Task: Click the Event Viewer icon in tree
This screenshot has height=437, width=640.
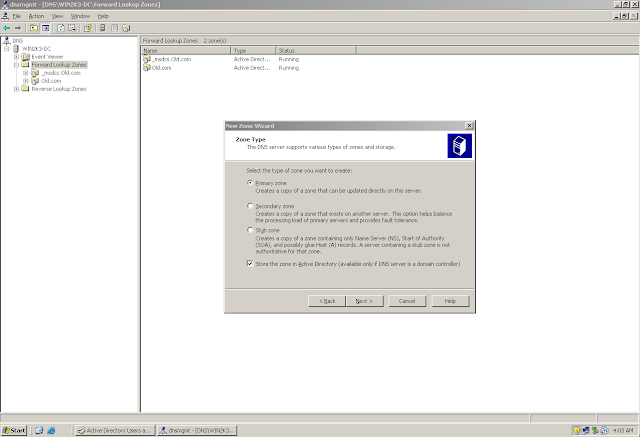Action: 25,57
